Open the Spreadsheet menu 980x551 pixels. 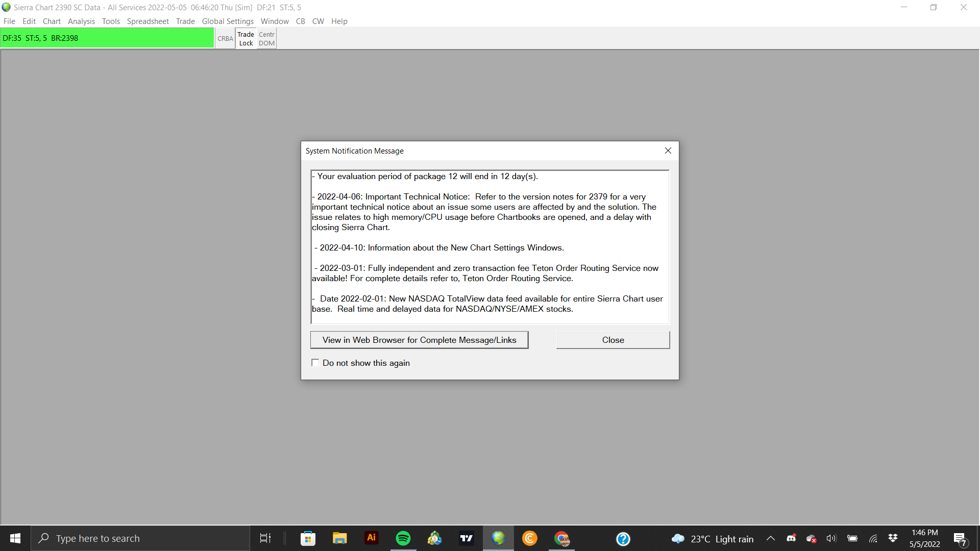tap(148, 21)
